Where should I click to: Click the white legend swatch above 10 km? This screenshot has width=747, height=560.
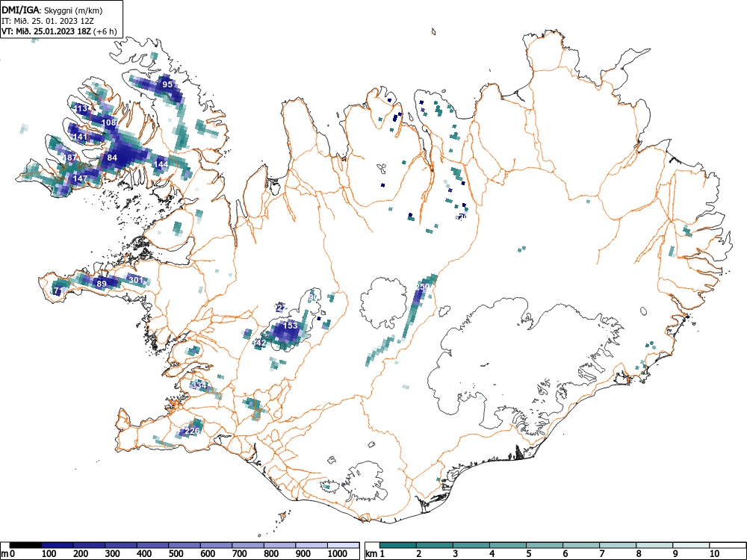(x=728, y=545)
